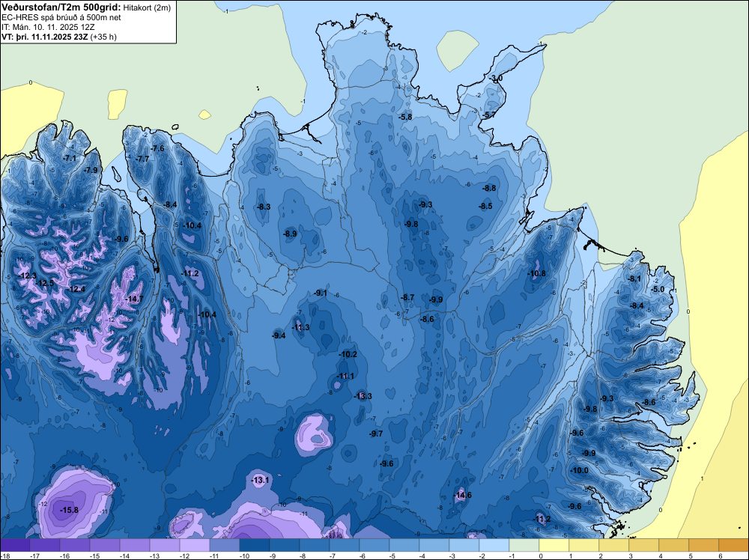
Task: Click the legend swatch between -6 and -5
Action: click(x=374, y=545)
